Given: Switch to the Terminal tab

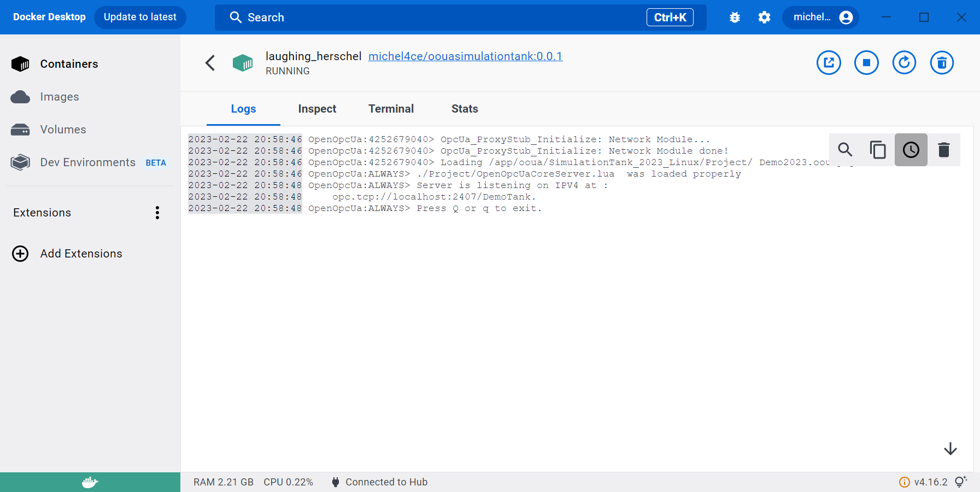Looking at the screenshot, I should [x=391, y=109].
